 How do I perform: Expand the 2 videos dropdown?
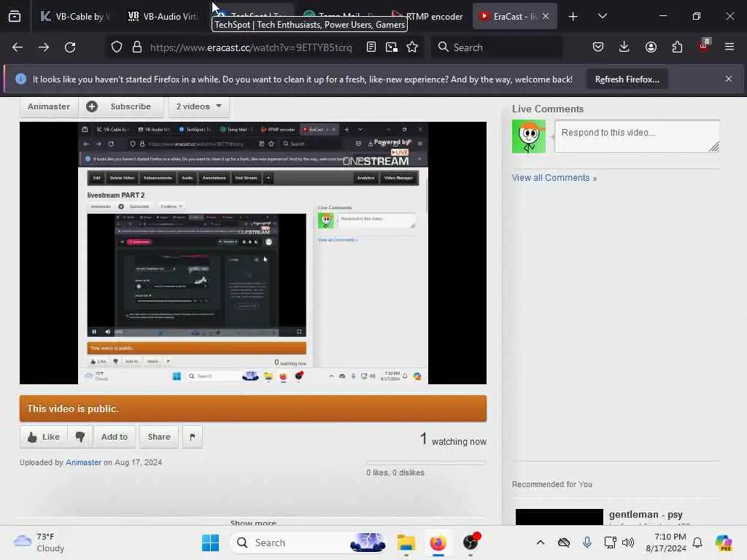pyautogui.click(x=199, y=106)
